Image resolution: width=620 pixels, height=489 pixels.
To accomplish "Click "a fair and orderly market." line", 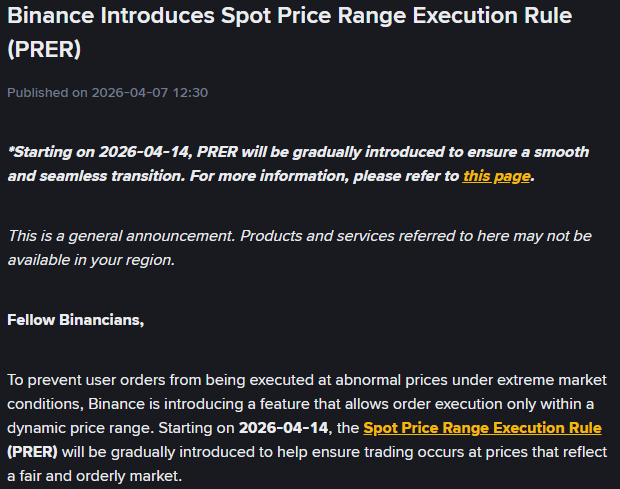I will pos(95,476).
